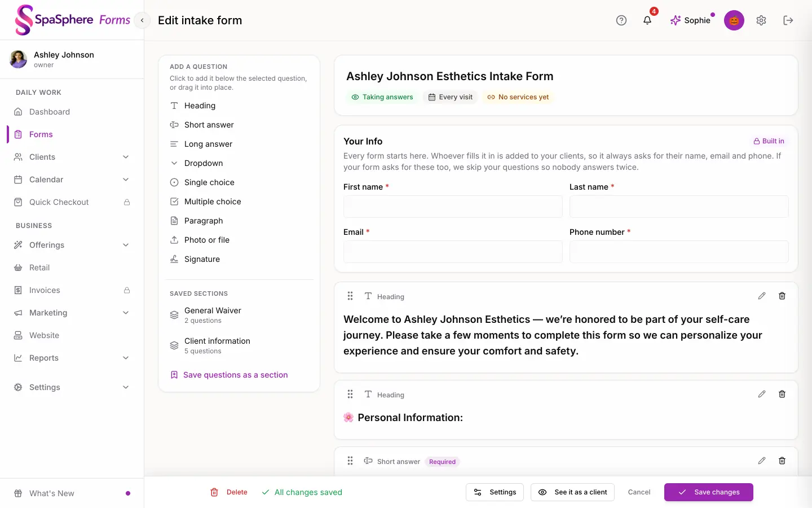Image resolution: width=812 pixels, height=508 pixels.
Task: Collapse sidebar with the chevron button
Action: (x=142, y=20)
